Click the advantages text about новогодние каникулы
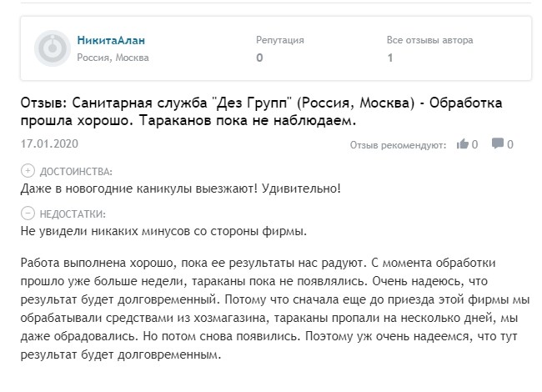This screenshot has width=542, height=392. pyautogui.click(x=179, y=188)
